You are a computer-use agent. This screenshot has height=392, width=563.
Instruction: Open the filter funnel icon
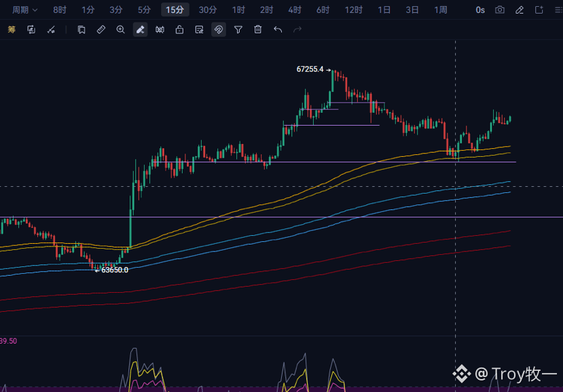point(238,29)
